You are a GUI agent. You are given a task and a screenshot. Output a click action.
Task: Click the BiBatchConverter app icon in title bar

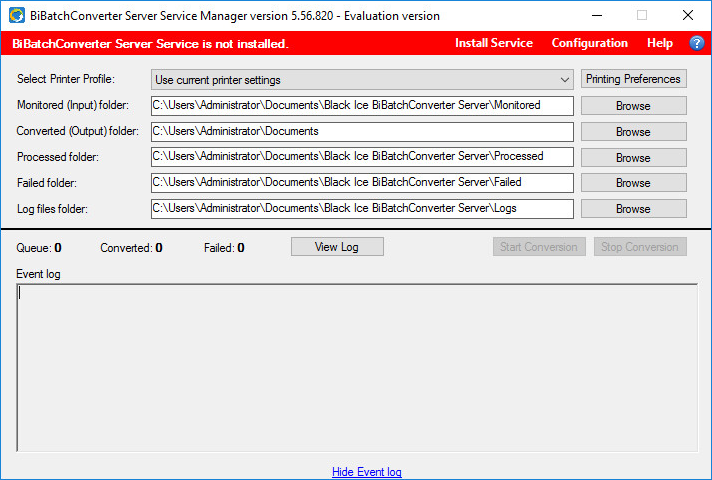(17, 15)
